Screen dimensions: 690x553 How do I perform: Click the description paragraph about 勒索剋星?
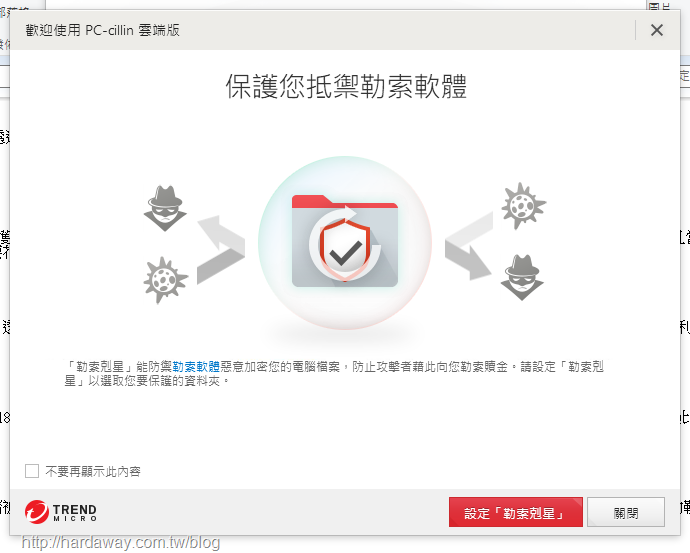[334, 374]
